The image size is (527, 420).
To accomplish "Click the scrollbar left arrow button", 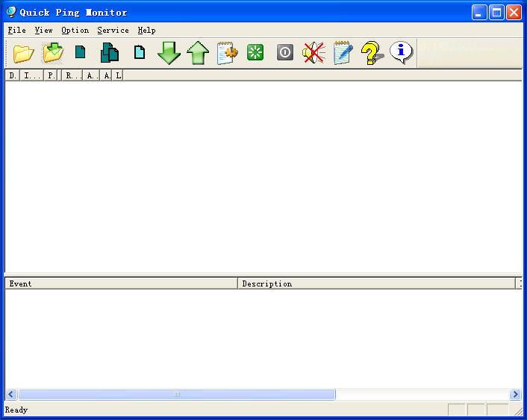I will (11, 394).
